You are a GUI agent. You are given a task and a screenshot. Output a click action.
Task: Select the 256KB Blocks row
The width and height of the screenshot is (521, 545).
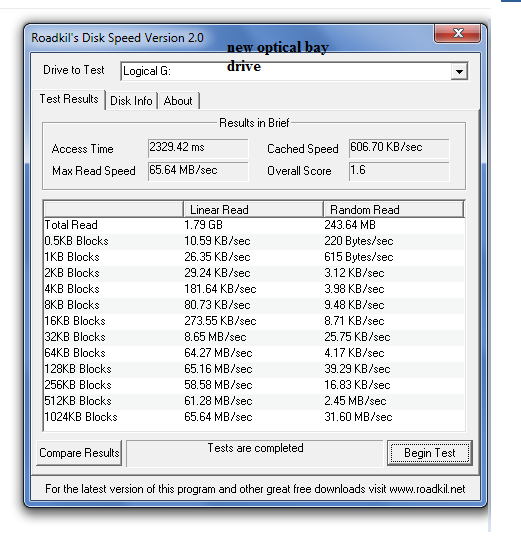point(254,385)
